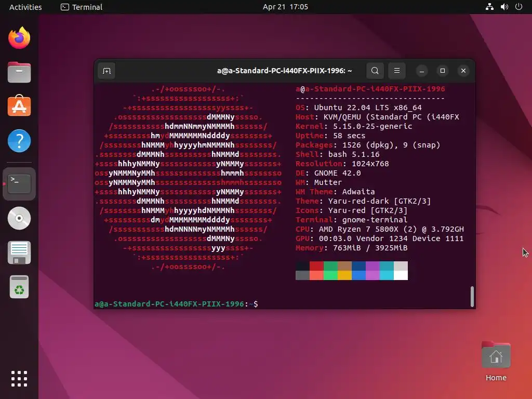Viewport: 532px width, 399px height.
Task: Open the Help dock icon
Action: [19, 141]
